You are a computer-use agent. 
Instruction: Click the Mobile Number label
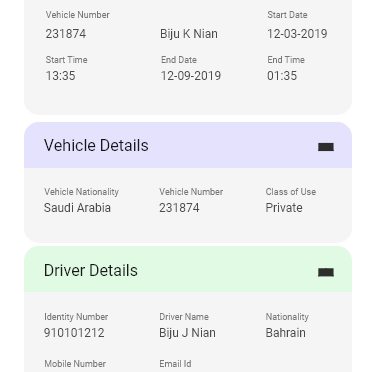[75, 364]
